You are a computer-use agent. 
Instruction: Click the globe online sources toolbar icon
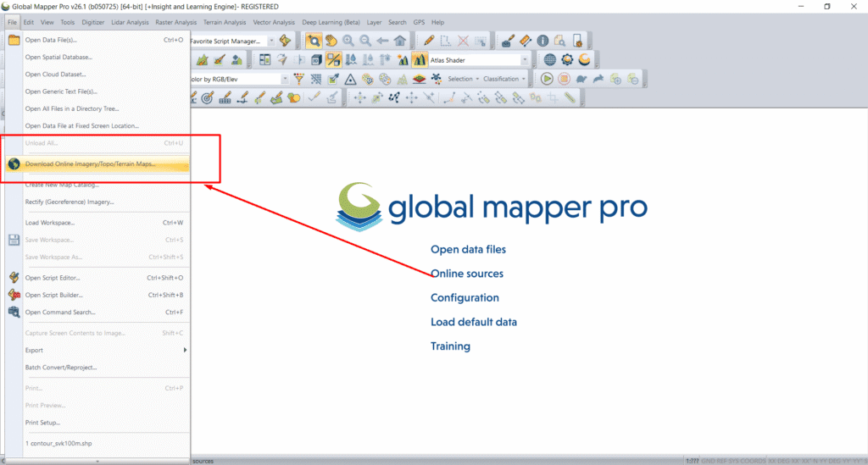pos(549,60)
